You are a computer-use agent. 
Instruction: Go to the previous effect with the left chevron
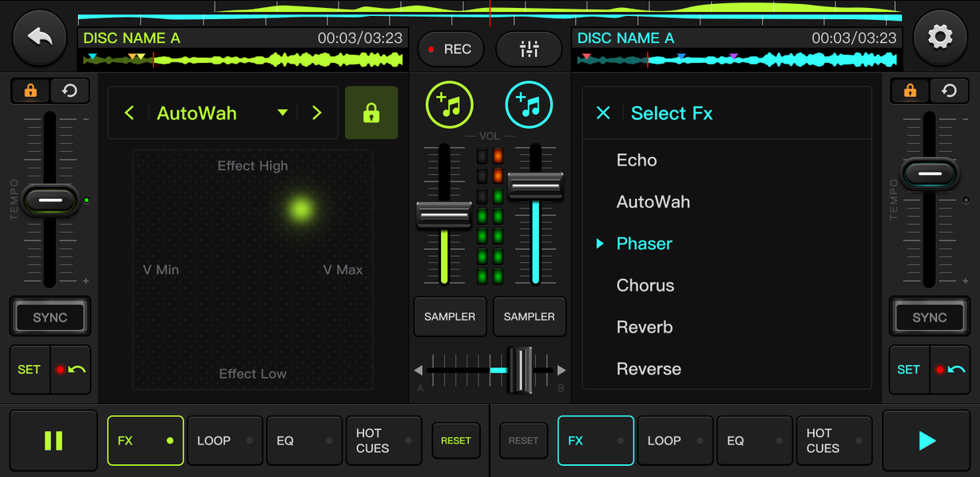[x=130, y=113]
